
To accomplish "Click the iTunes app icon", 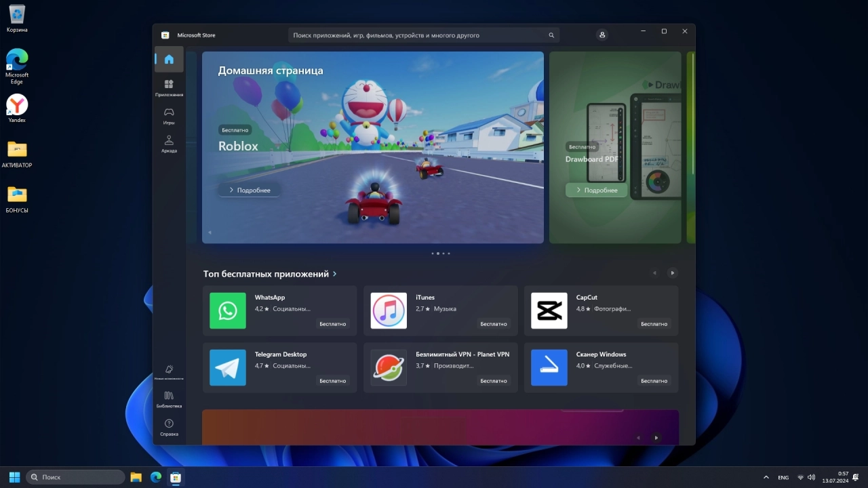I will (389, 310).
